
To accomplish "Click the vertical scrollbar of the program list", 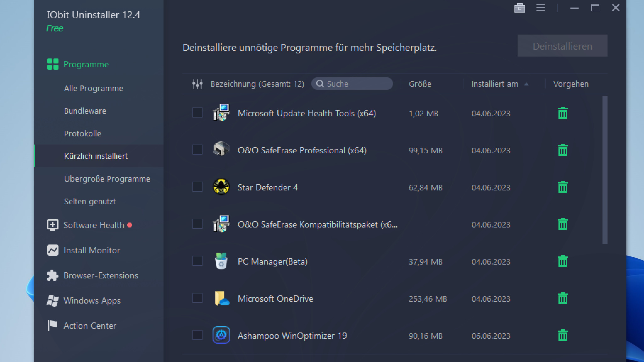I will click(x=605, y=170).
